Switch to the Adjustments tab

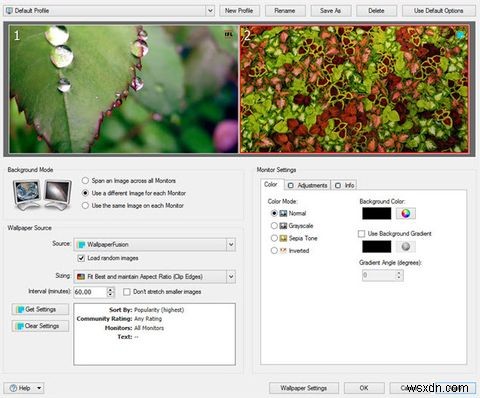pos(308,185)
